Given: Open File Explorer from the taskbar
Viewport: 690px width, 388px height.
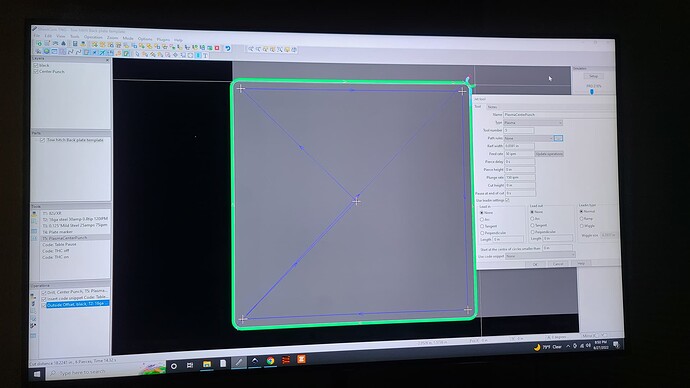Looking at the screenshot, I should [x=206, y=364].
